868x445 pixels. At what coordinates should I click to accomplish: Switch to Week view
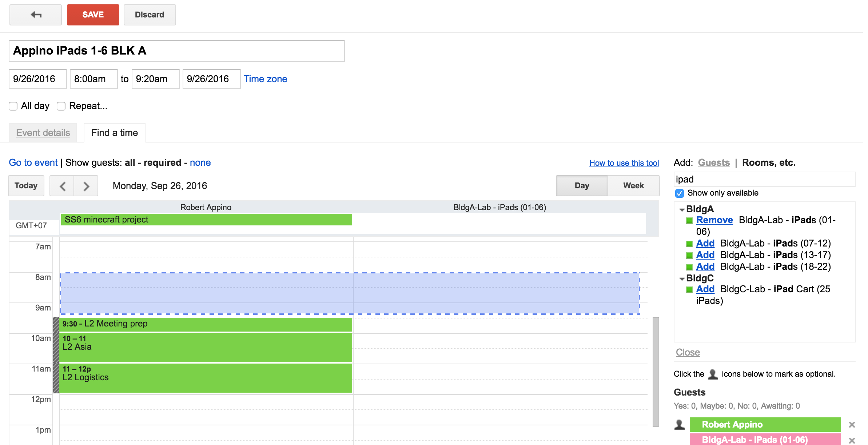click(x=633, y=186)
